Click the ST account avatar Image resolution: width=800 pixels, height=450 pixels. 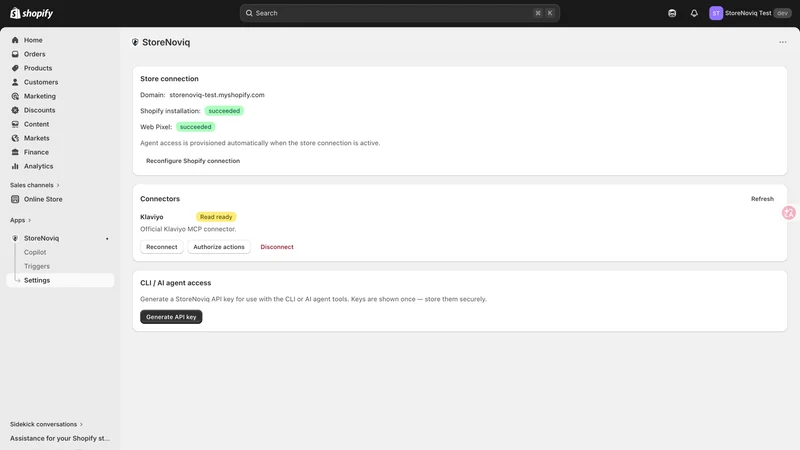coord(716,13)
